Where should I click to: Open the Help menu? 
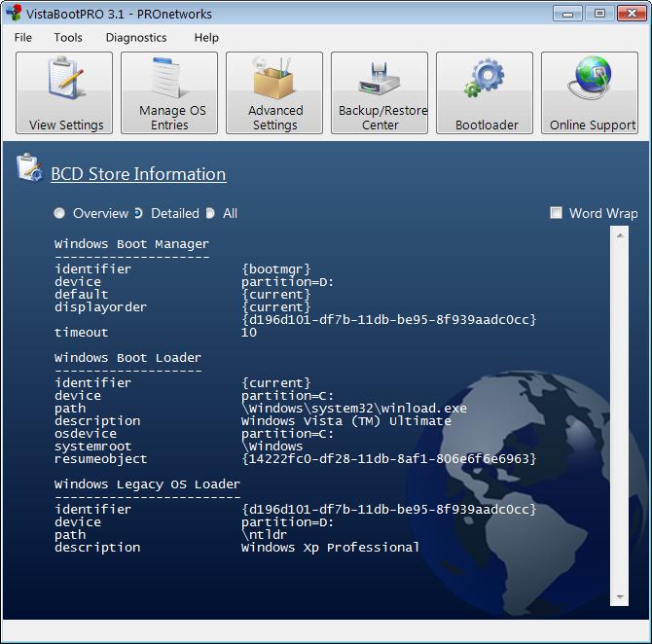click(x=206, y=37)
